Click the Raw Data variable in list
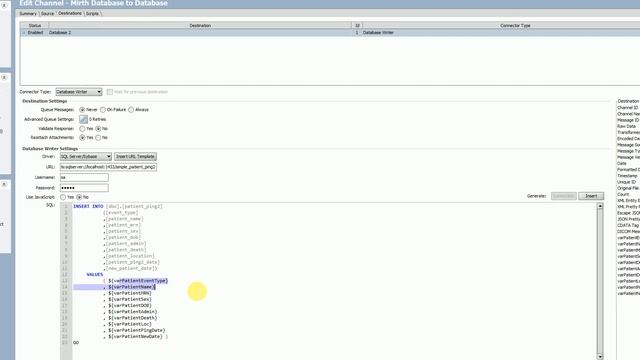 click(627, 126)
